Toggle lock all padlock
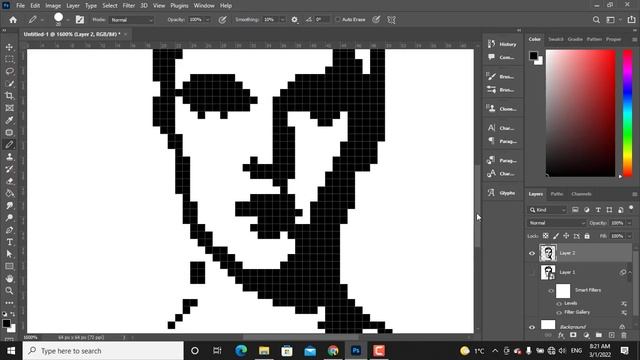Screen dimensions: 640x360 coord(587,236)
